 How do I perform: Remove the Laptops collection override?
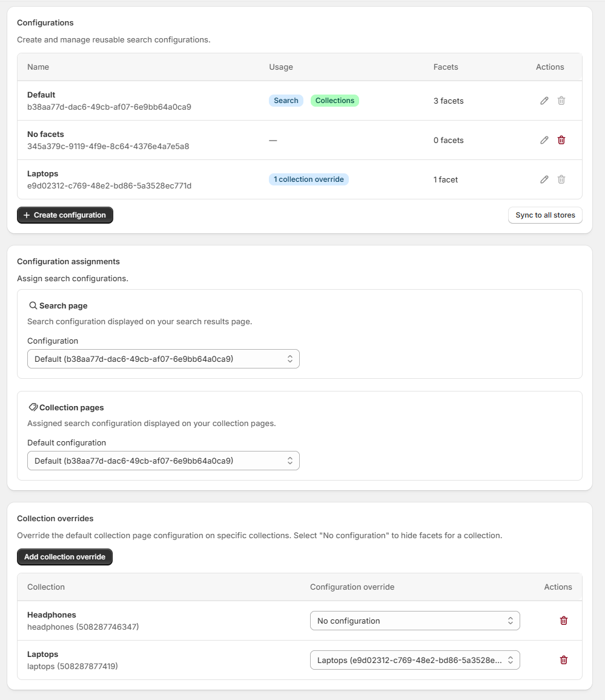point(563,660)
